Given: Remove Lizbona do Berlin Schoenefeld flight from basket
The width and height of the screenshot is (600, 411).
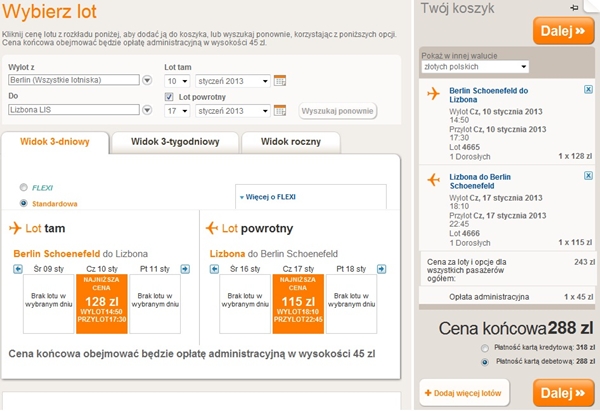Looking at the screenshot, I should click(588, 176).
